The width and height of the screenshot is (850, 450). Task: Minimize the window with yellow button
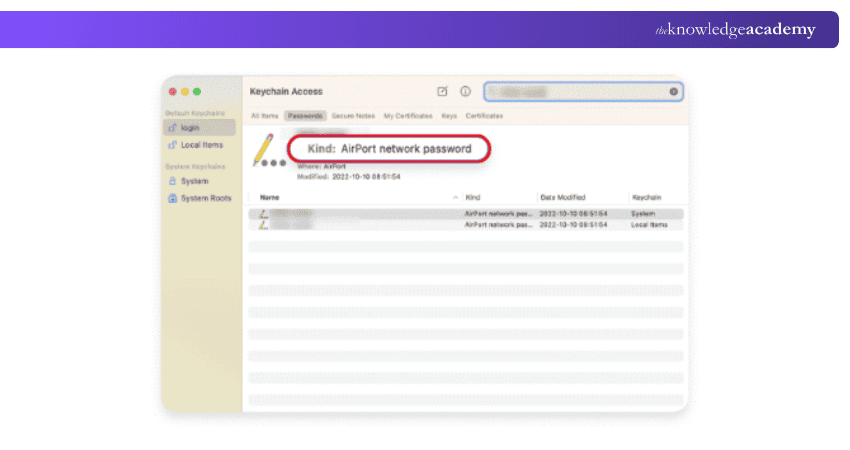[x=185, y=92]
